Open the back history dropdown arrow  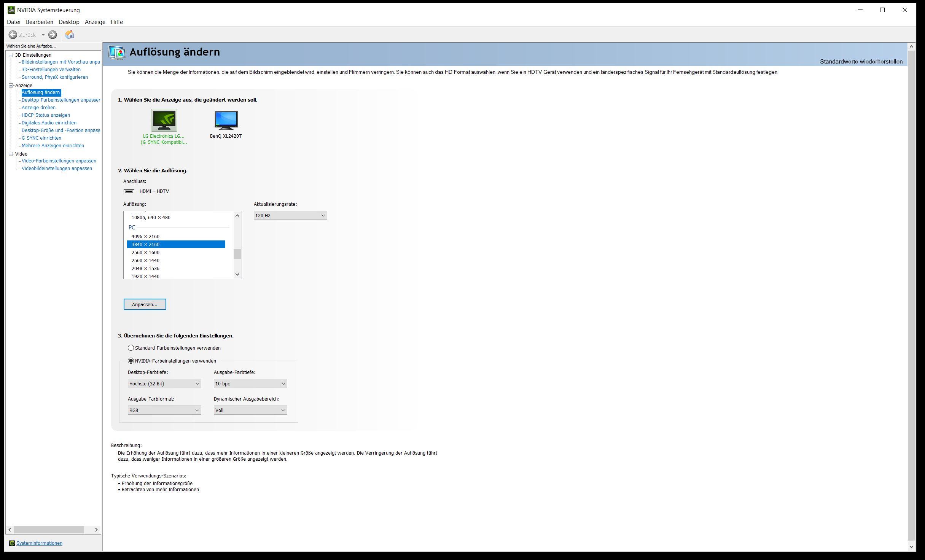[x=43, y=35]
